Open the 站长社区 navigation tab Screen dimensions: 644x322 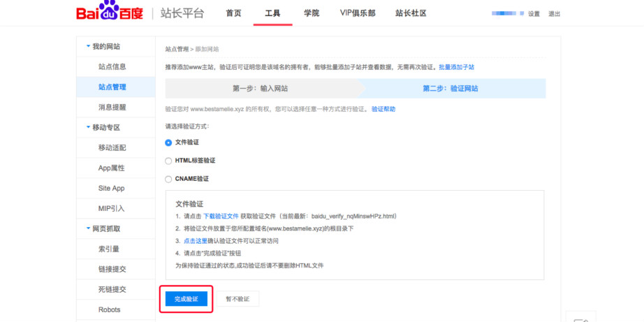pos(411,13)
